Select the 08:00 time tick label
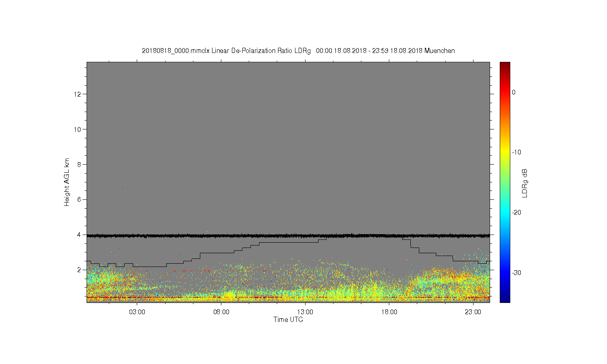The image size is (607, 364). tap(221, 312)
